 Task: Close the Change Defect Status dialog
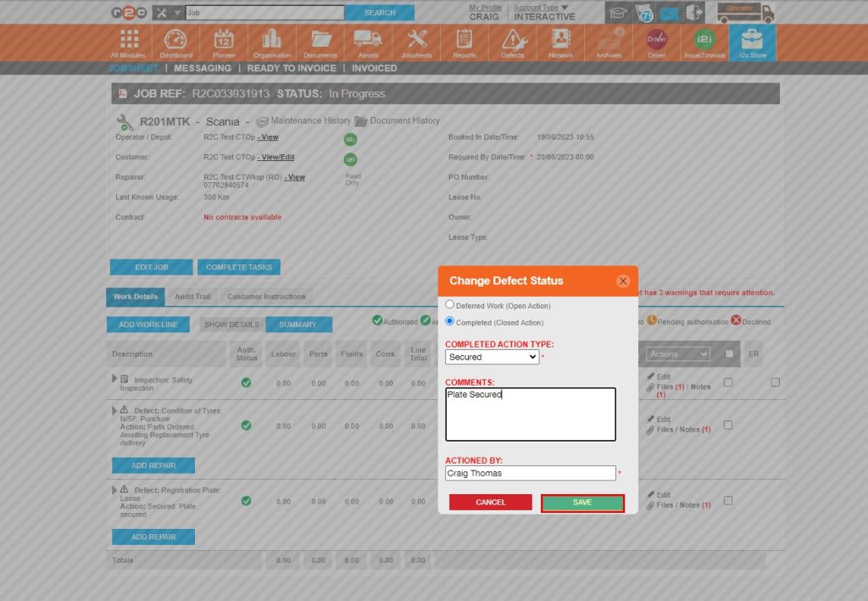coord(623,281)
